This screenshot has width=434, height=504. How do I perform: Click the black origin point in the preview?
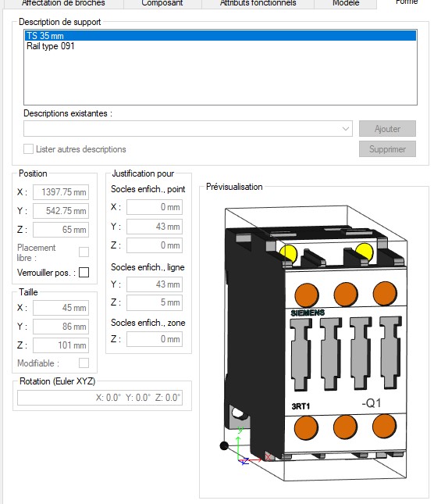(224, 445)
